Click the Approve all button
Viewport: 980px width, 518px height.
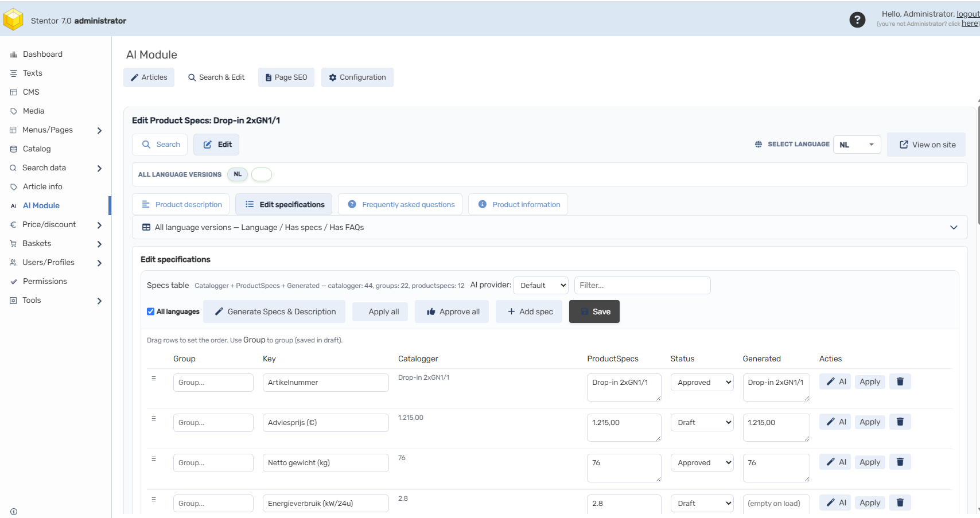pyautogui.click(x=452, y=311)
